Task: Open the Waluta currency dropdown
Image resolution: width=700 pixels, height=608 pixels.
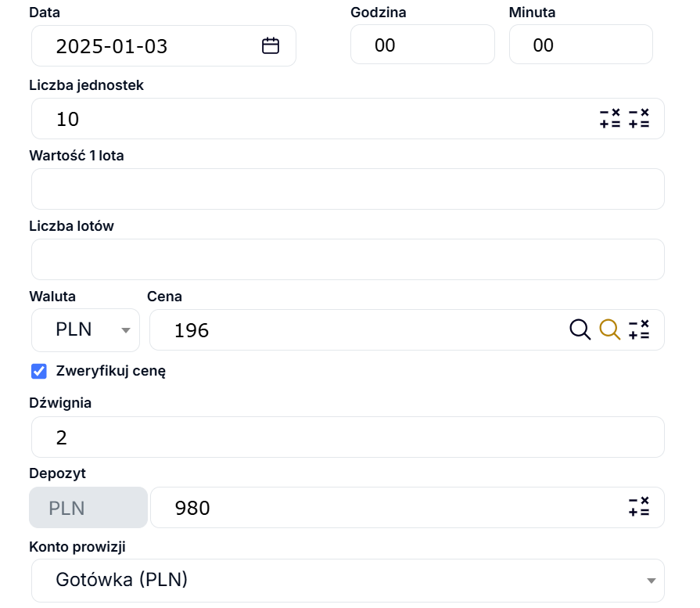Action: pos(85,330)
